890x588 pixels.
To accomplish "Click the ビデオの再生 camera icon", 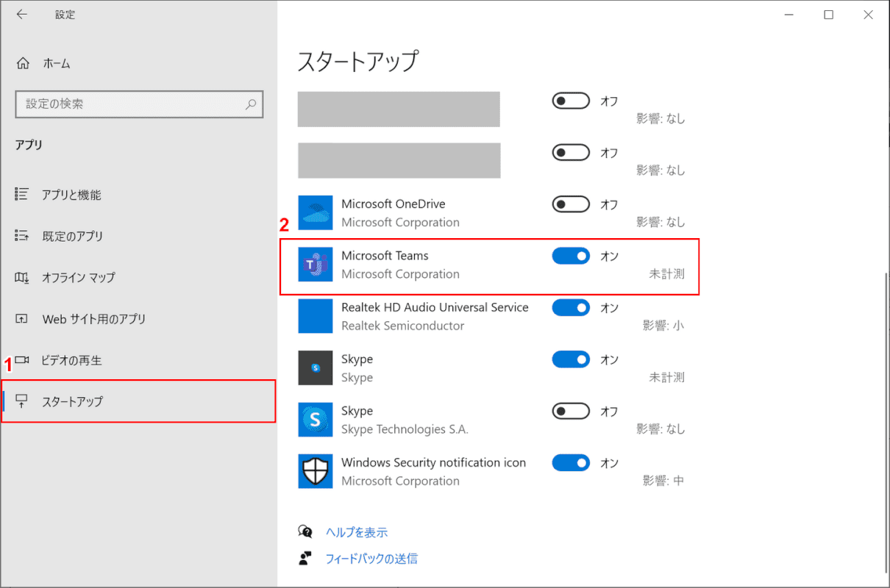I will point(22,360).
